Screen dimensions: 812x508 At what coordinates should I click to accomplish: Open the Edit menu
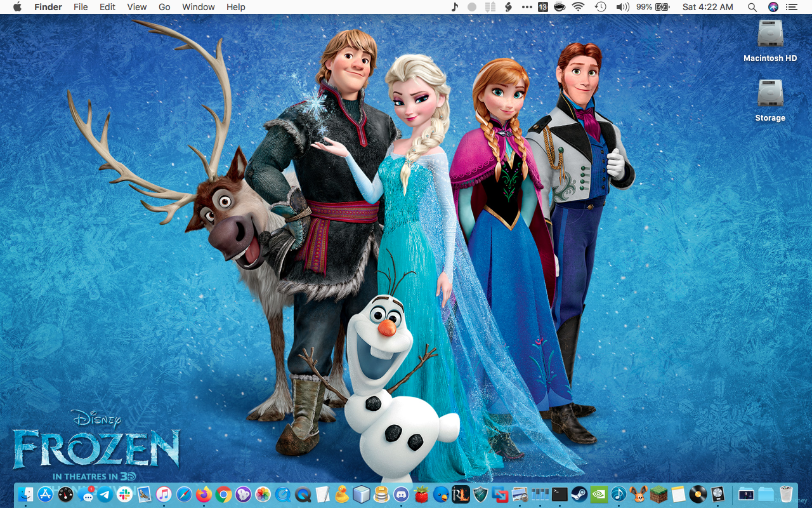coord(107,7)
